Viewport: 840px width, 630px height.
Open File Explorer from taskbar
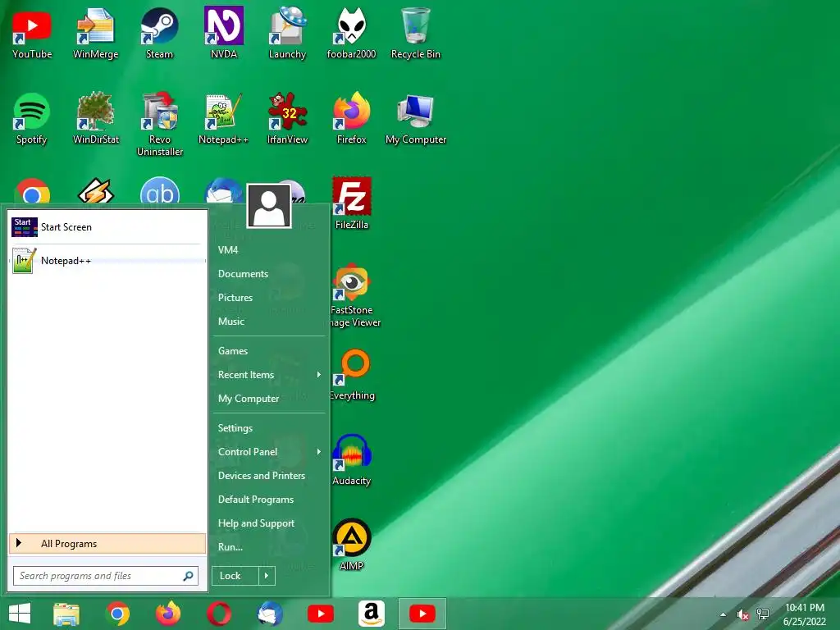(x=66, y=614)
